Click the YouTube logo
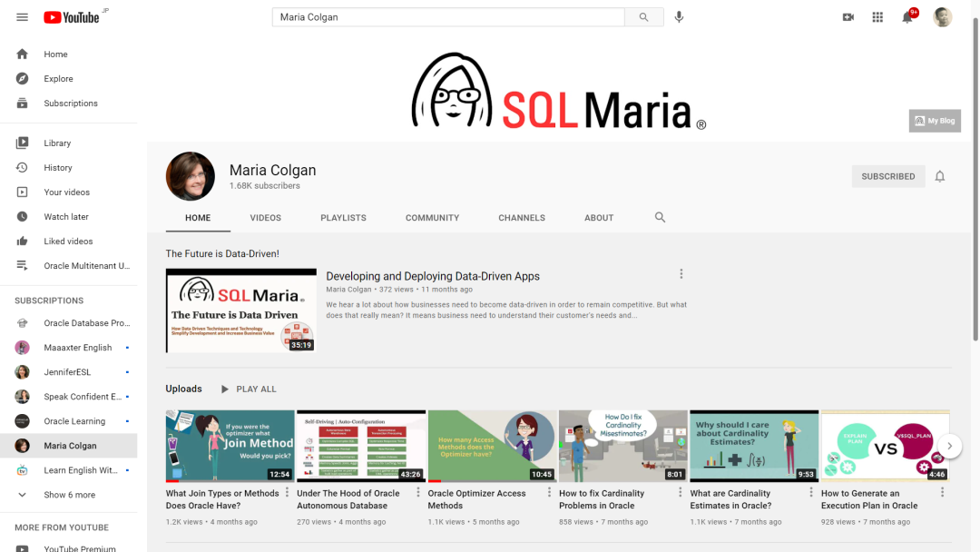Image resolution: width=980 pixels, height=552 pixels. (72, 17)
